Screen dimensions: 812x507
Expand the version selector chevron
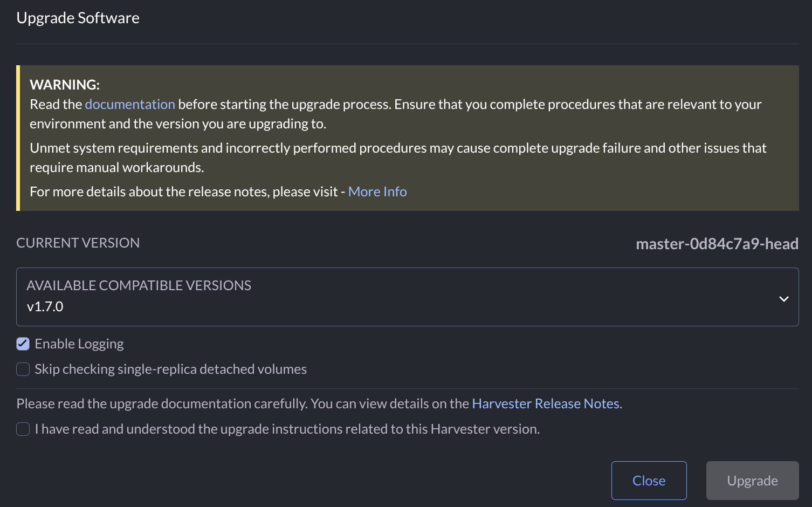click(x=782, y=298)
